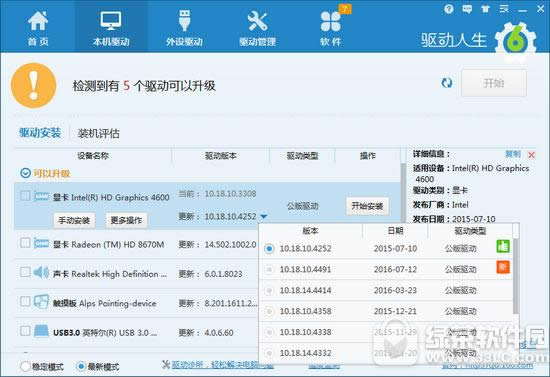Minimize the window
550x377 pixels.
[x=522, y=11]
